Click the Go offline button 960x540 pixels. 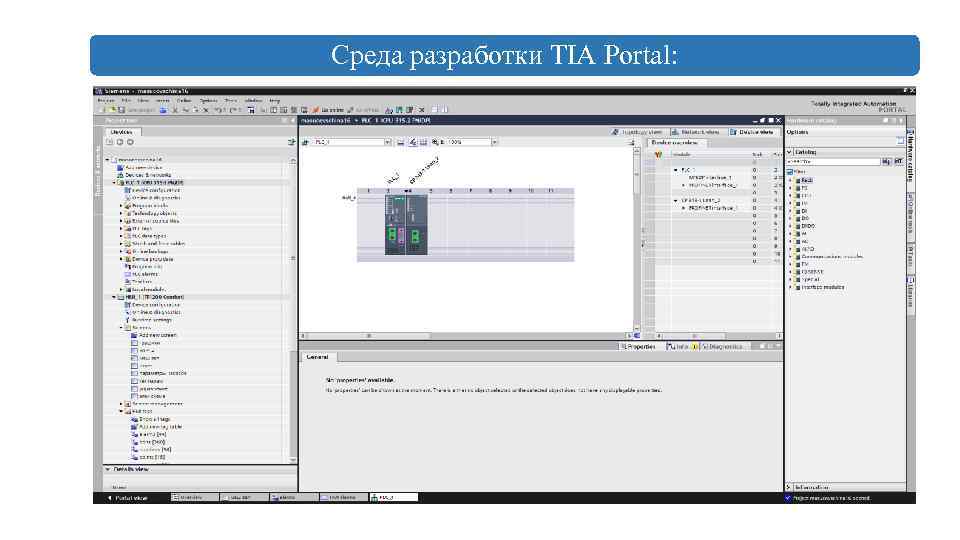tap(362, 110)
